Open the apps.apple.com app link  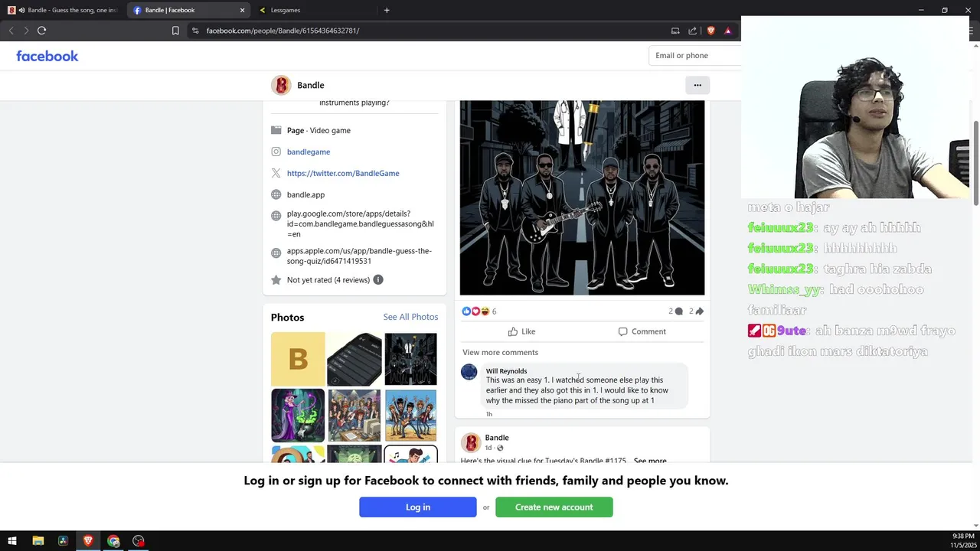(359, 256)
